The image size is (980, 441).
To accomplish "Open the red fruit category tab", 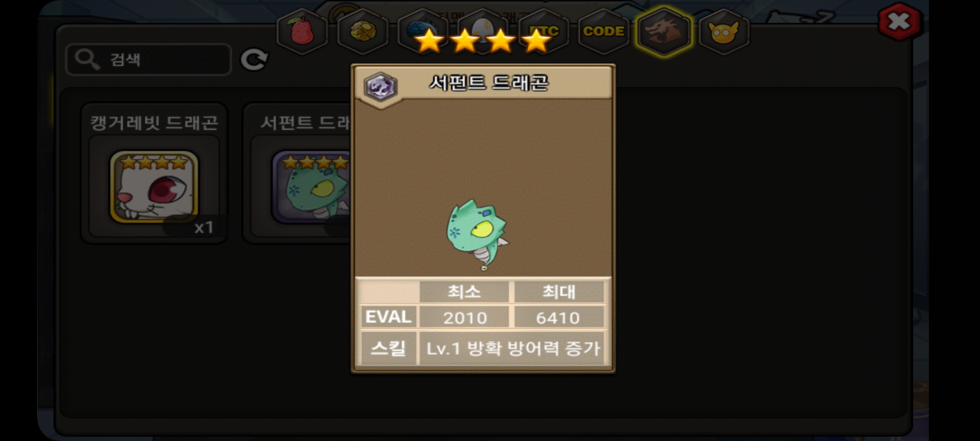I will pos(302,31).
